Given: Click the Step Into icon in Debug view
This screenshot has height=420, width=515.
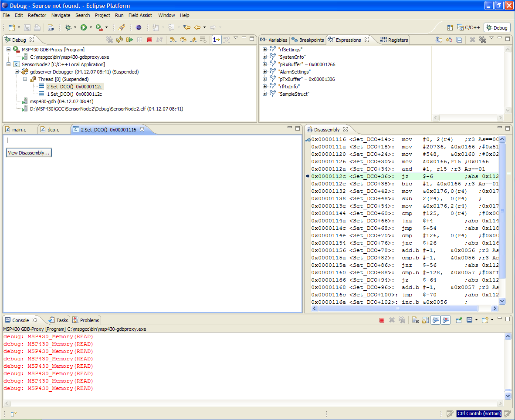Looking at the screenshot, I should 173,40.
